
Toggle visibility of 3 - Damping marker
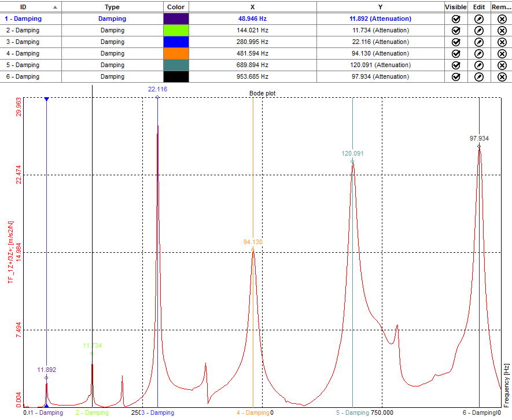(456, 42)
